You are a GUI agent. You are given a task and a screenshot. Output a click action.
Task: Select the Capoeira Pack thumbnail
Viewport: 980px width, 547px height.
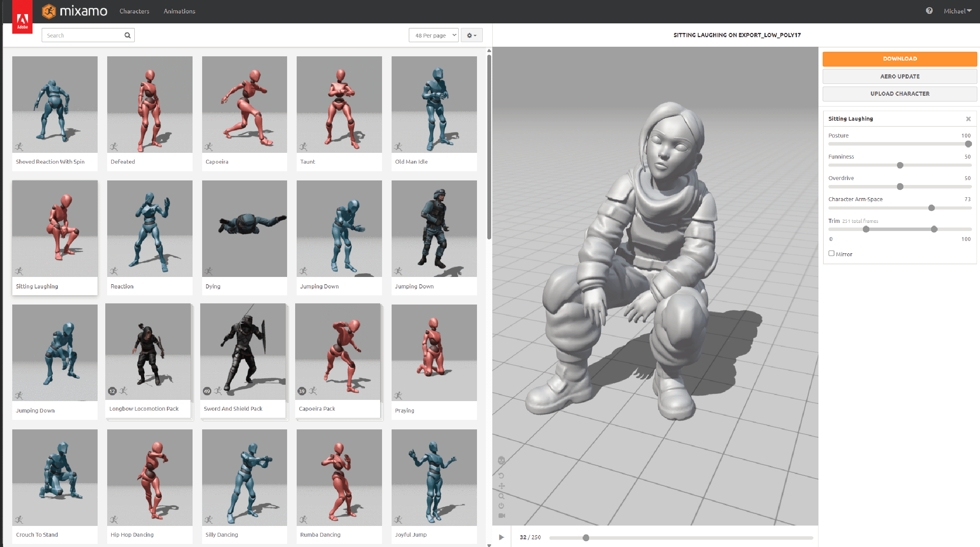pos(338,352)
